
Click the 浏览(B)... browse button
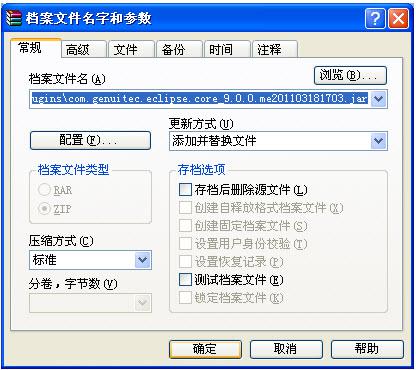tap(350, 75)
